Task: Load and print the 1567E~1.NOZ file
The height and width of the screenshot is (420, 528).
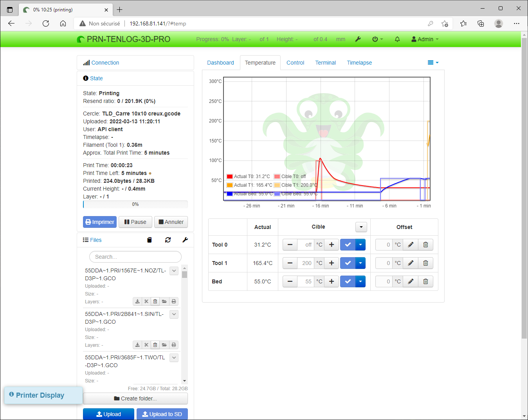Action: 174,301
